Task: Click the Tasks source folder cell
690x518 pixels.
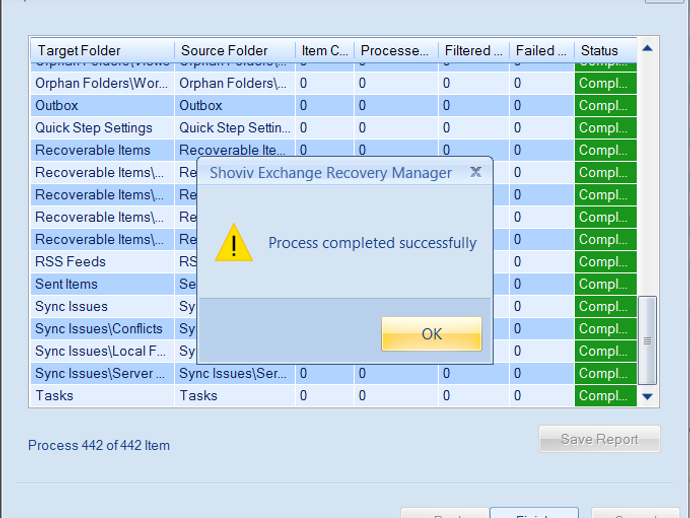Action: 235,396
